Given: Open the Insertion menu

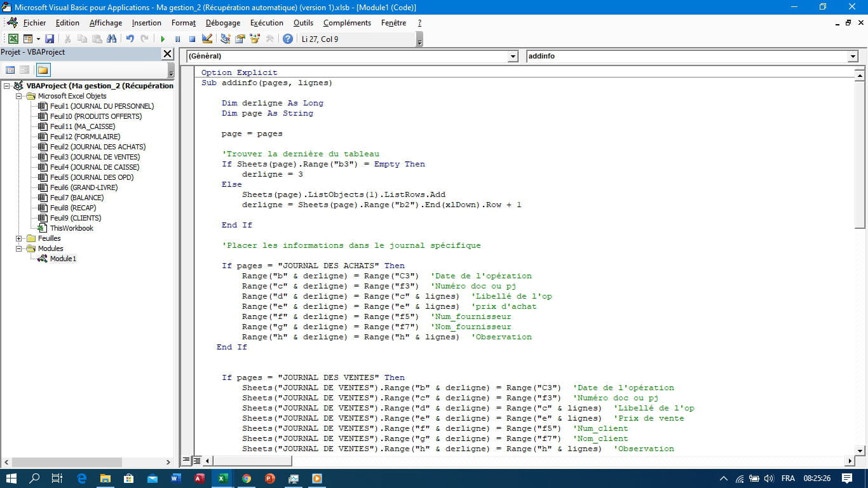Looking at the screenshot, I should click(x=147, y=23).
